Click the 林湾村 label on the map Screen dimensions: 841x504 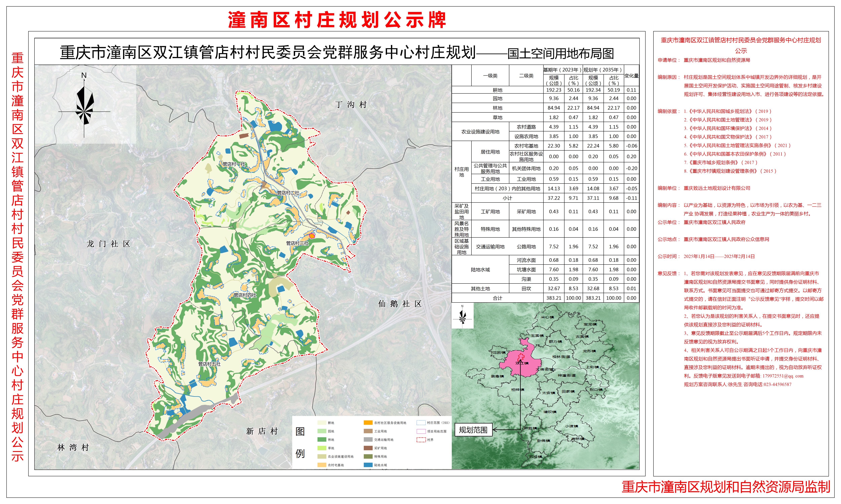73,448
